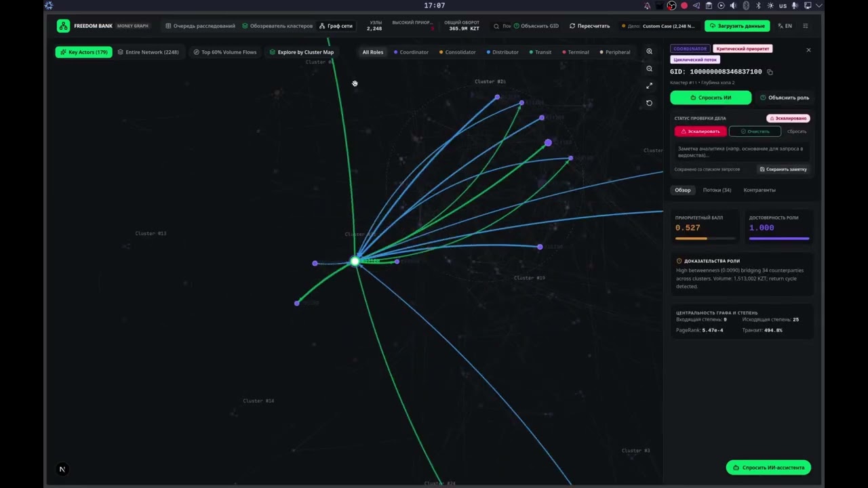Click the analyst note text field
This screenshot has width=868, height=488.
tap(742, 152)
